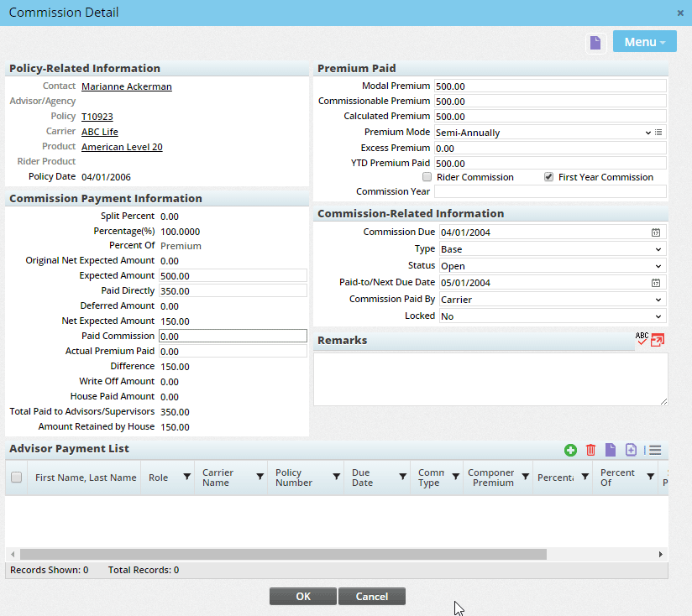Enable the Rider Commission checkbox
The width and height of the screenshot is (692, 616).
(427, 177)
